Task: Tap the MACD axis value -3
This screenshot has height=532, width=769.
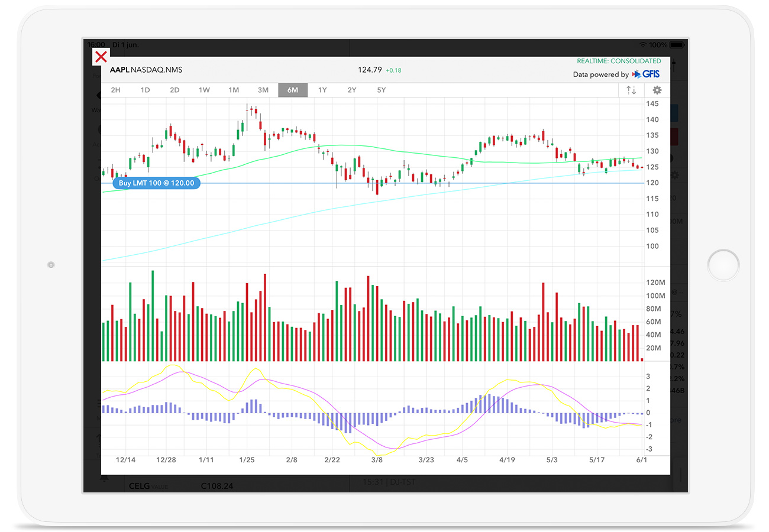Action: pyautogui.click(x=648, y=449)
